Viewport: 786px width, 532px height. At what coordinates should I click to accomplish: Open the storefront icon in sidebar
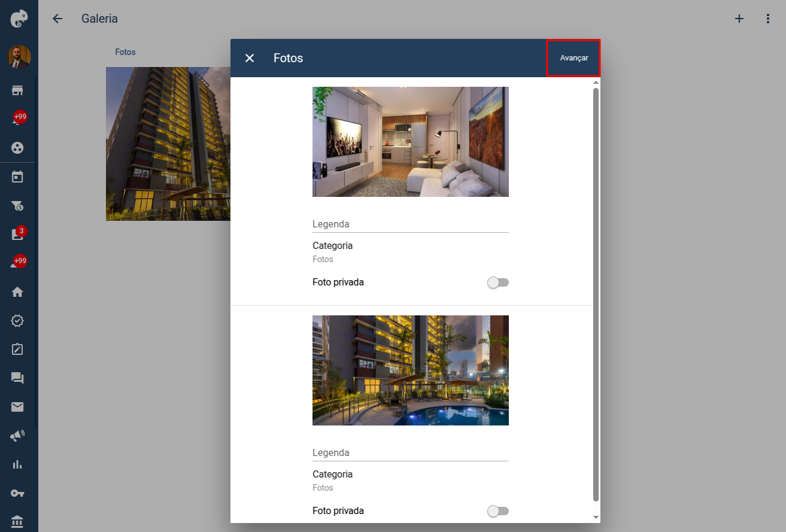(x=17, y=90)
